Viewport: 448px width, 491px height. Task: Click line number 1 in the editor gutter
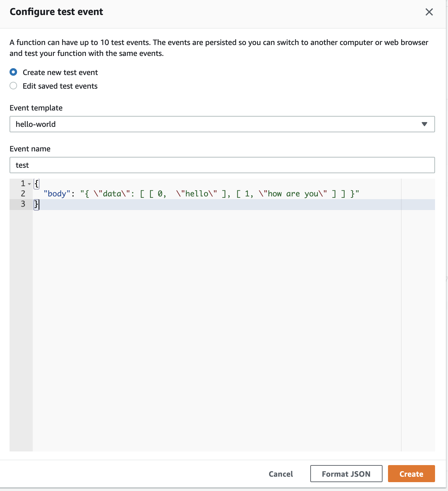coord(23,183)
